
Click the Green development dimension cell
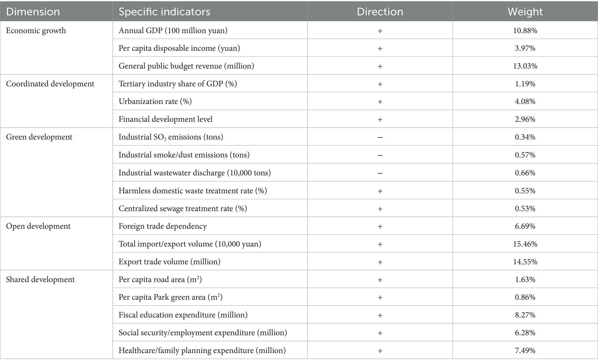[x=39, y=137]
